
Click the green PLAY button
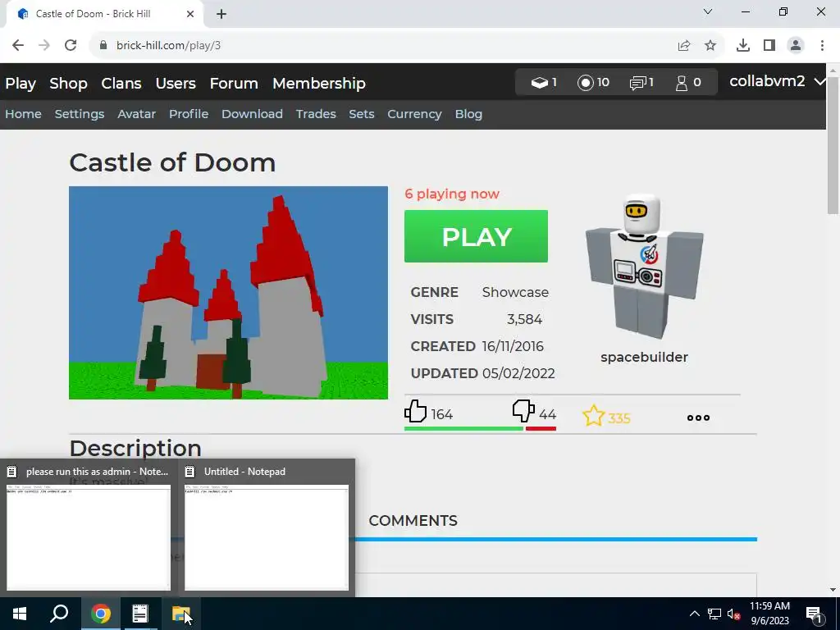pos(476,236)
